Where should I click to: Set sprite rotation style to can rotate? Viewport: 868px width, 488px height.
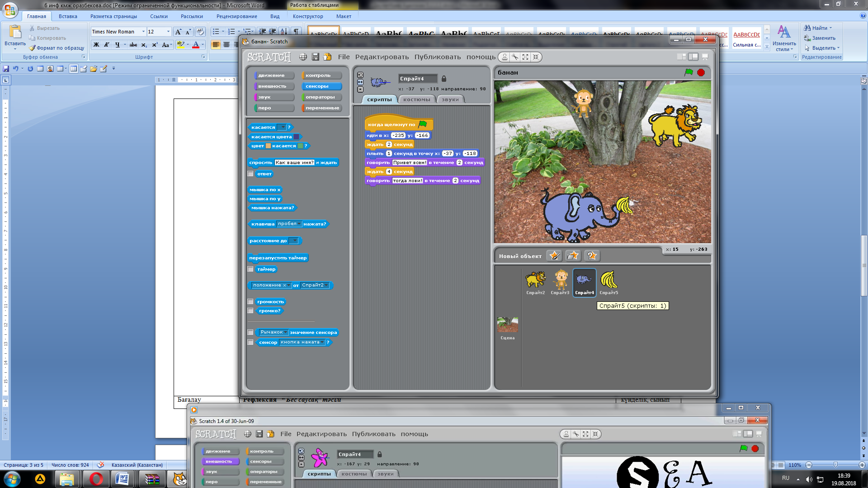point(360,75)
